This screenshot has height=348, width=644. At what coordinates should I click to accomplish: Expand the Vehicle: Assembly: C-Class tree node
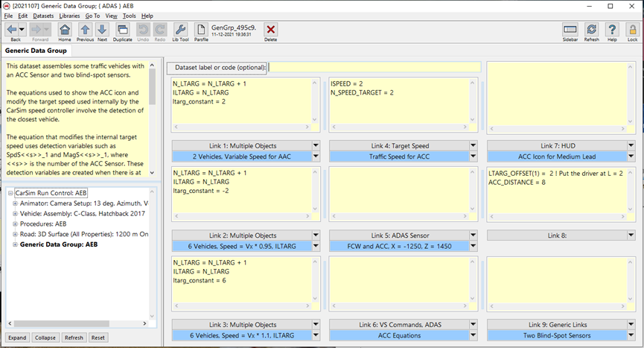pos(15,214)
